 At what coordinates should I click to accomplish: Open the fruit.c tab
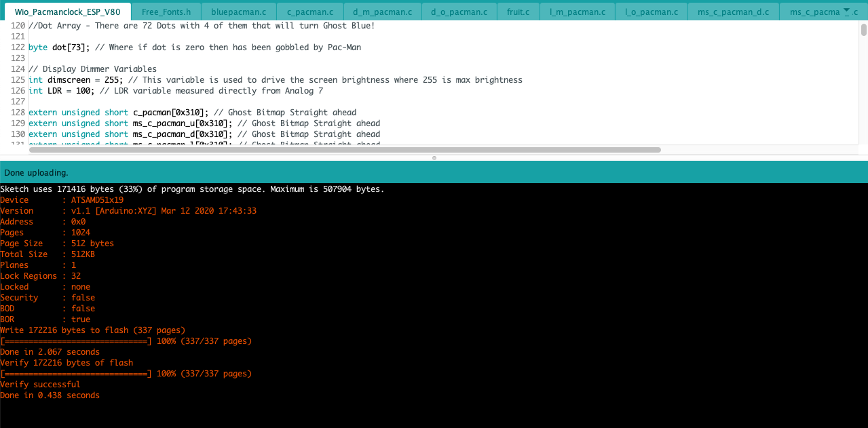(518, 11)
